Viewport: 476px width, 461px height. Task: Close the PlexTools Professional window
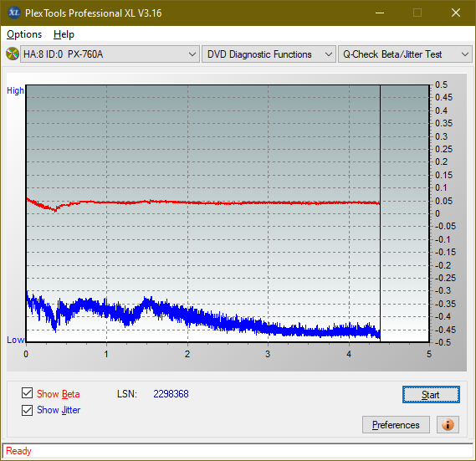coord(456,13)
